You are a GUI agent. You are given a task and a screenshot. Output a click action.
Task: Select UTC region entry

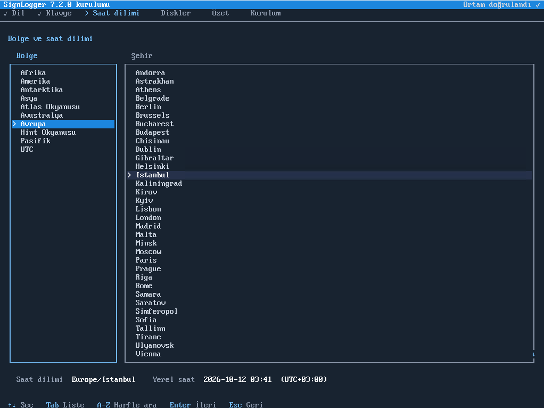(x=63, y=149)
